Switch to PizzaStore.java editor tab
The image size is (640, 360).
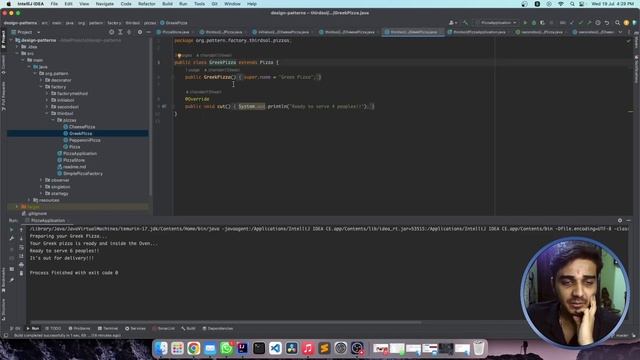coord(175,32)
